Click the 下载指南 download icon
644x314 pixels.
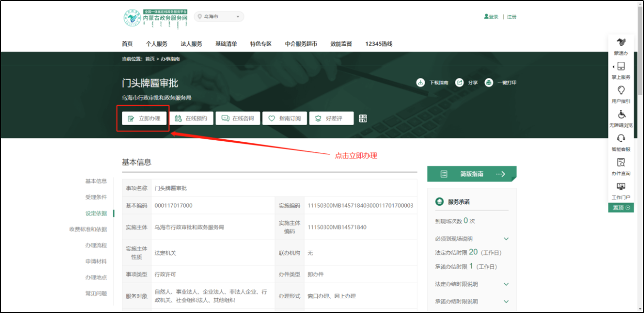point(420,82)
